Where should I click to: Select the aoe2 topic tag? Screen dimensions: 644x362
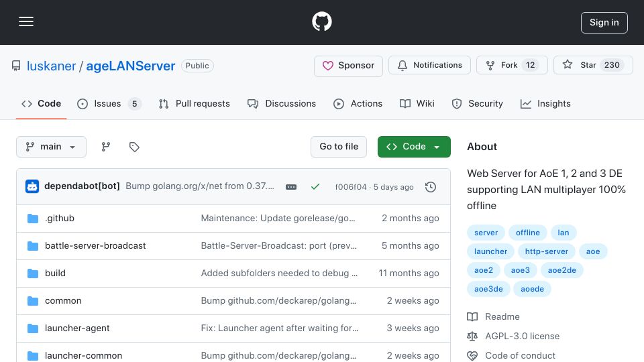484,270
